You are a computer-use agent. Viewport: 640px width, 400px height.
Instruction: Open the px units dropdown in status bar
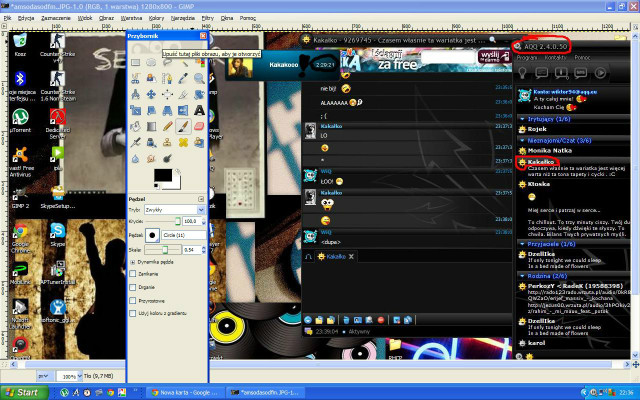pyautogui.click(x=44, y=376)
